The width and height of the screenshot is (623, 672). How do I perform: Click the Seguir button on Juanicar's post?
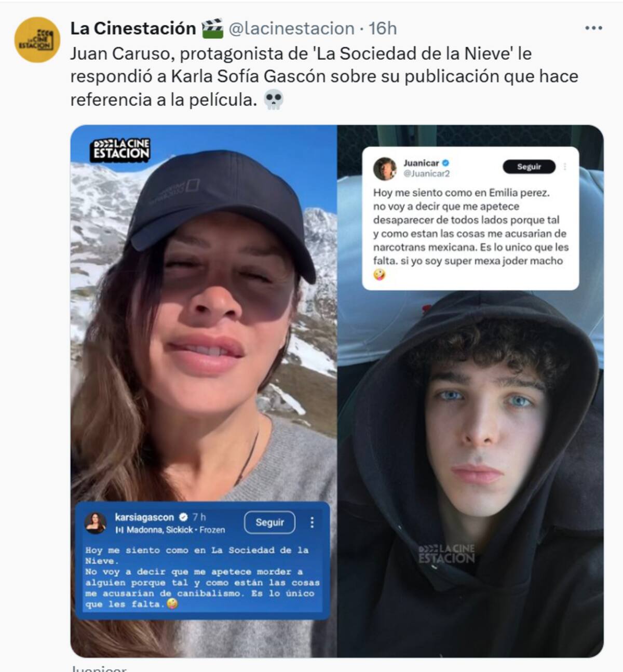529,167
